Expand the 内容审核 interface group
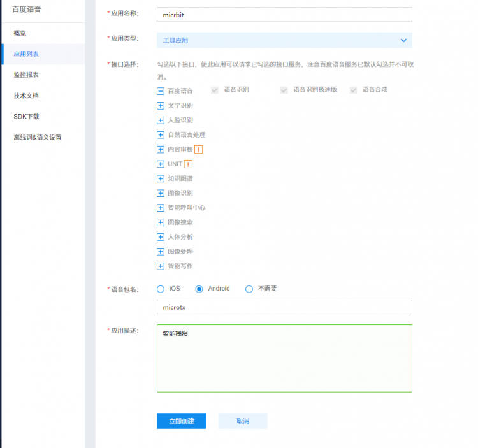Screen dimensions: 478x448 pyautogui.click(x=161, y=149)
